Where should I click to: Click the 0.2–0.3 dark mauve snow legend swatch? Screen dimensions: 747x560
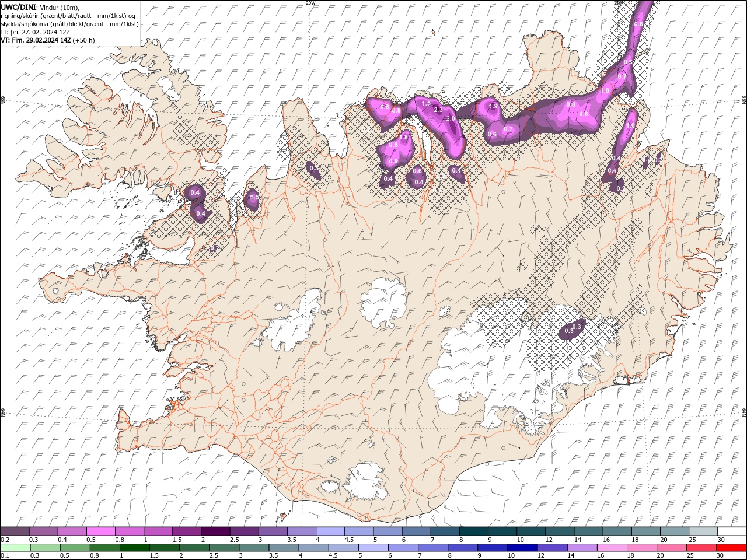pos(15,531)
